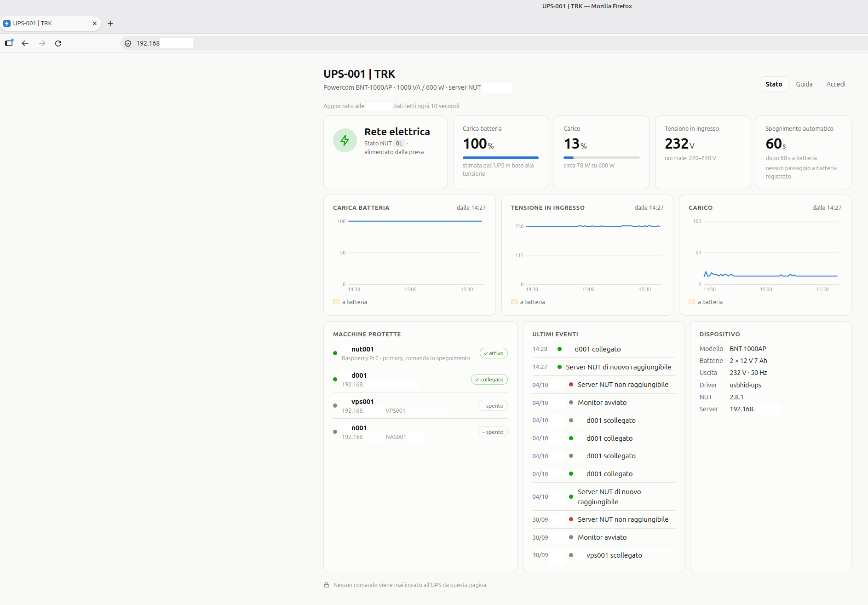Click the green lightning bolt Rete elettrica icon
868x605 pixels.
pyautogui.click(x=345, y=140)
